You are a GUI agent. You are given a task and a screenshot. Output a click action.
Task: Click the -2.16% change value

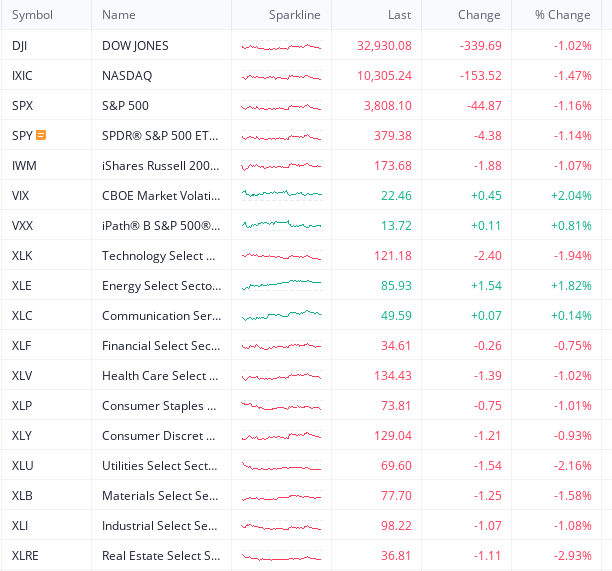tap(572, 466)
